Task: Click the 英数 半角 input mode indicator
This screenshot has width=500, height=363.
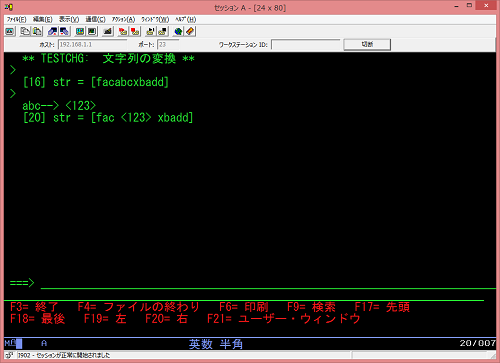Action: point(216,344)
